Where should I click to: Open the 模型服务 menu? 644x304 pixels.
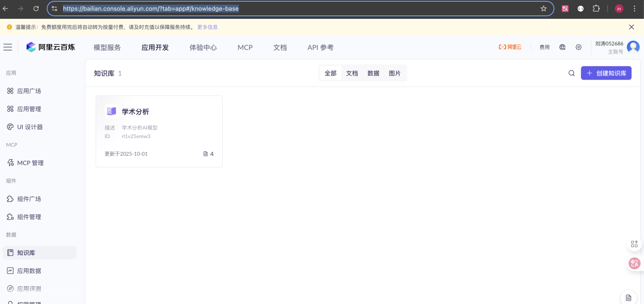coord(107,47)
